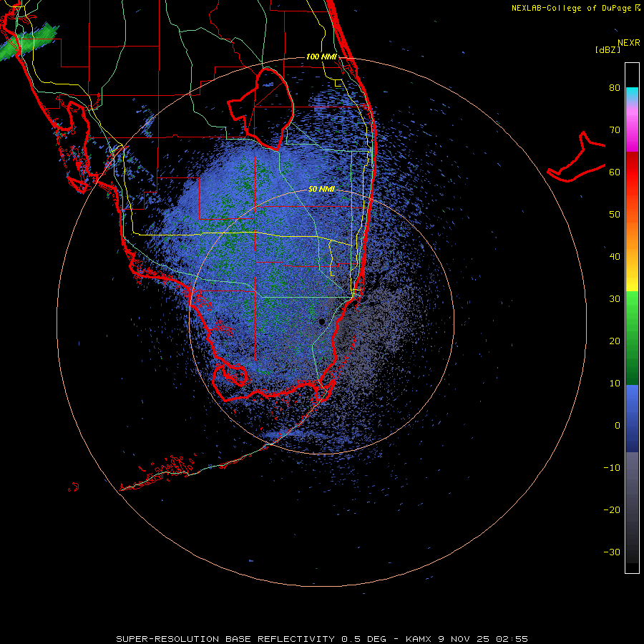The image size is (644, 644).
Task: Click the [dBZ] units label
Action: 608,49
